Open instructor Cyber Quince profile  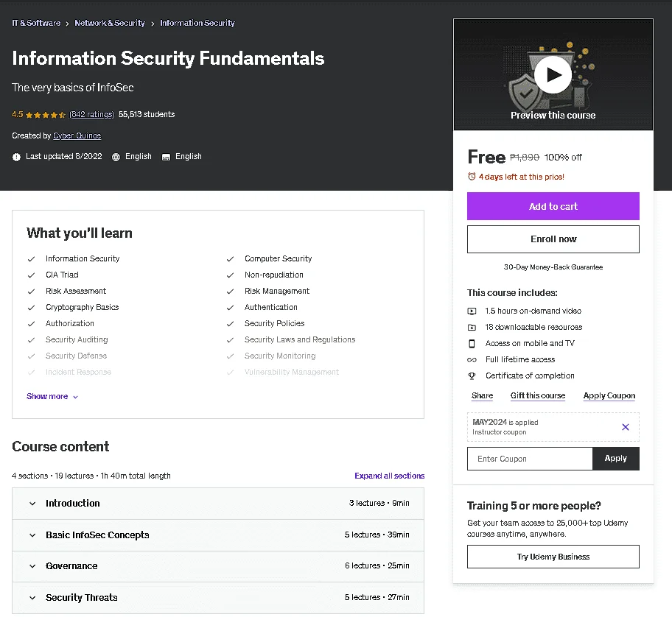tap(77, 135)
